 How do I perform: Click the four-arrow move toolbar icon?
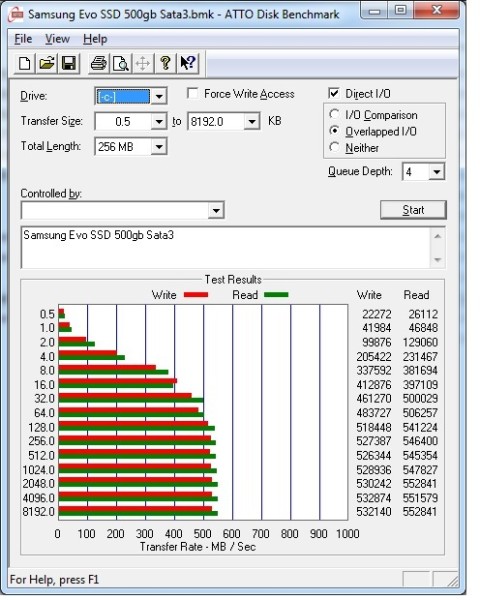pos(143,63)
